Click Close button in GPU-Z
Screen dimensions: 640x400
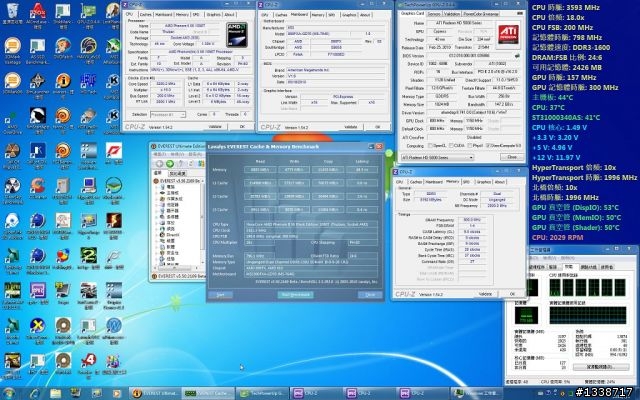(512, 157)
